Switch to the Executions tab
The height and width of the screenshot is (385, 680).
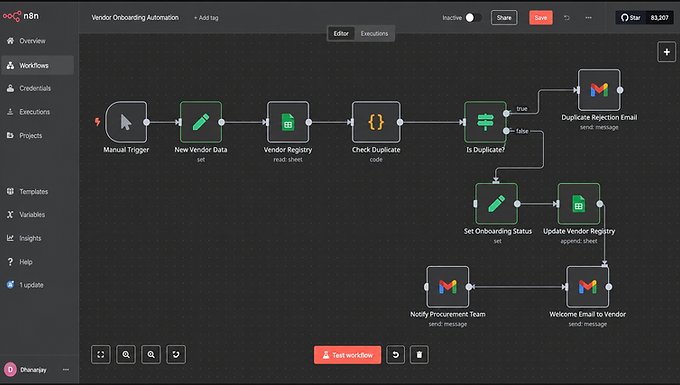tap(374, 33)
